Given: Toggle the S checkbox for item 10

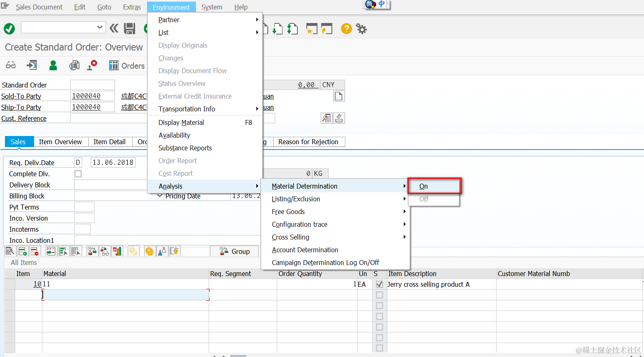Looking at the screenshot, I should [379, 284].
